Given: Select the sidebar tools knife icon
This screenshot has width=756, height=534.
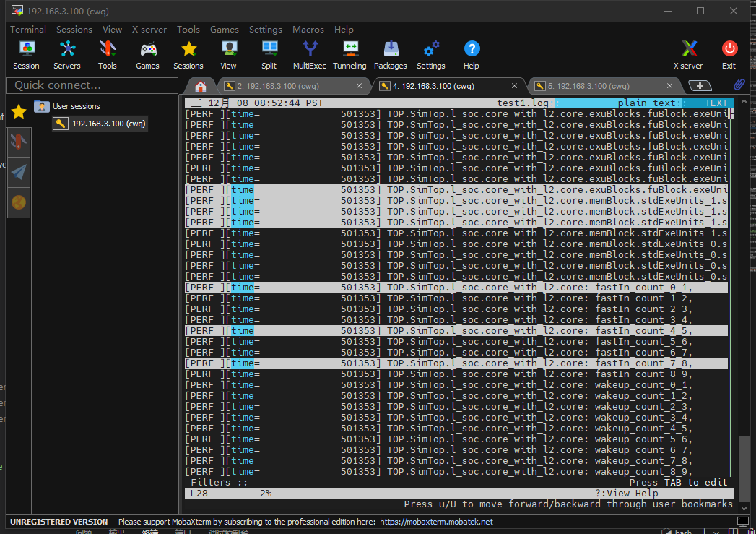Looking at the screenshot, I should point(19,142).
